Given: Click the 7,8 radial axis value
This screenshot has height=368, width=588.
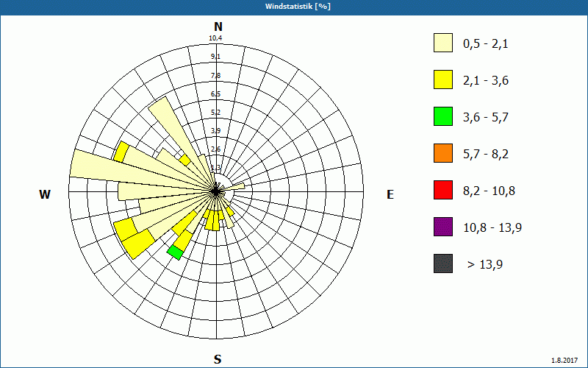Looking at the screenshot, I should click(215, 76).
